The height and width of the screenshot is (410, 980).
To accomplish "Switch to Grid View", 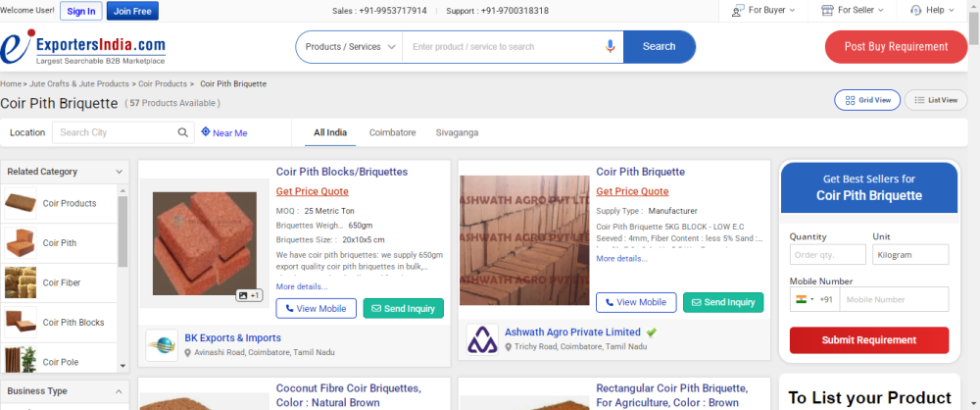I will point(867,100).
